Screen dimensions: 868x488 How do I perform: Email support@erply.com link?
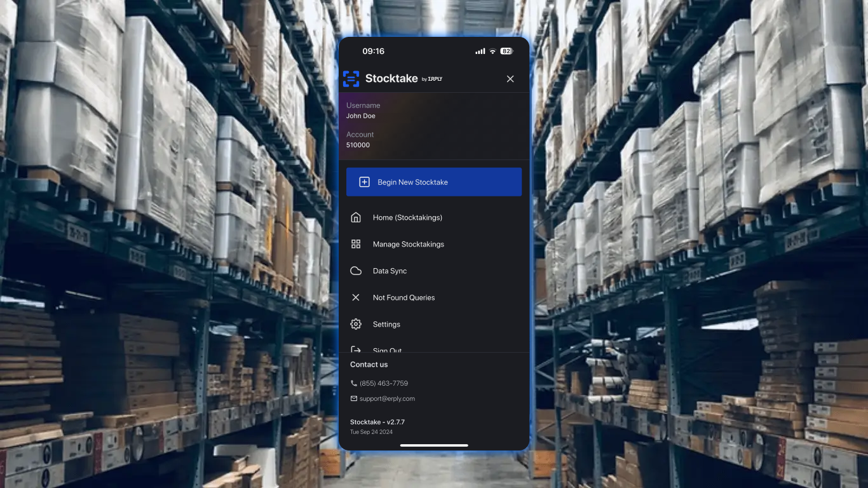click(387, 398)
